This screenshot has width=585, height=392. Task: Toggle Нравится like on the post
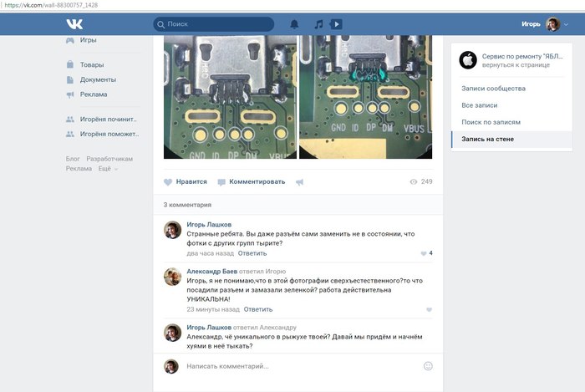point(185,181)
